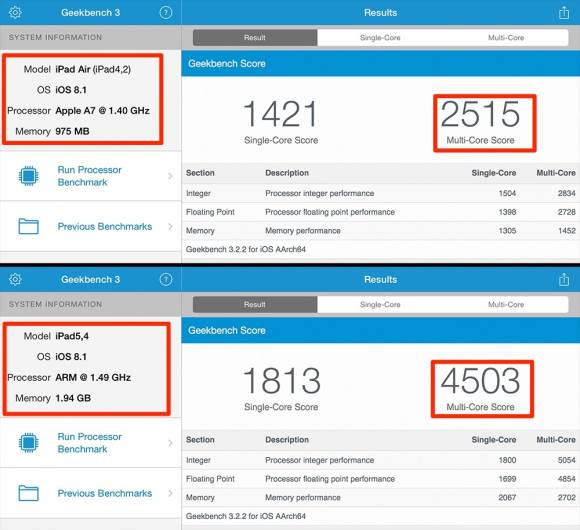Click the 2515 Multi-Core Score
Image resolution: width=580 pixels, height=530 pixels.
[480, 114]
